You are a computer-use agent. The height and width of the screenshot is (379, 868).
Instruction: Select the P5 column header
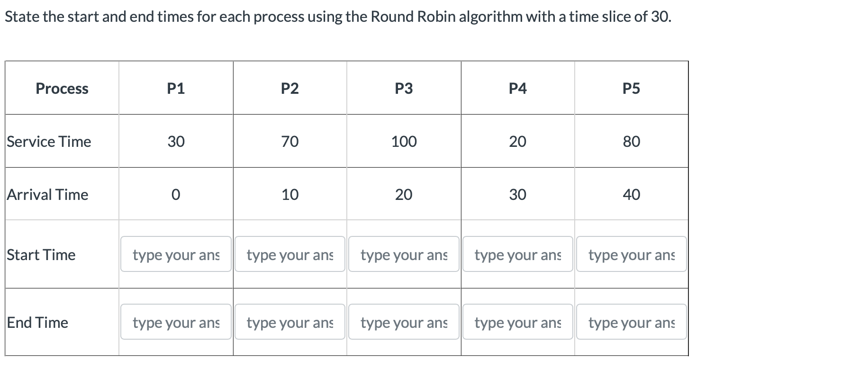pos(631,88)
